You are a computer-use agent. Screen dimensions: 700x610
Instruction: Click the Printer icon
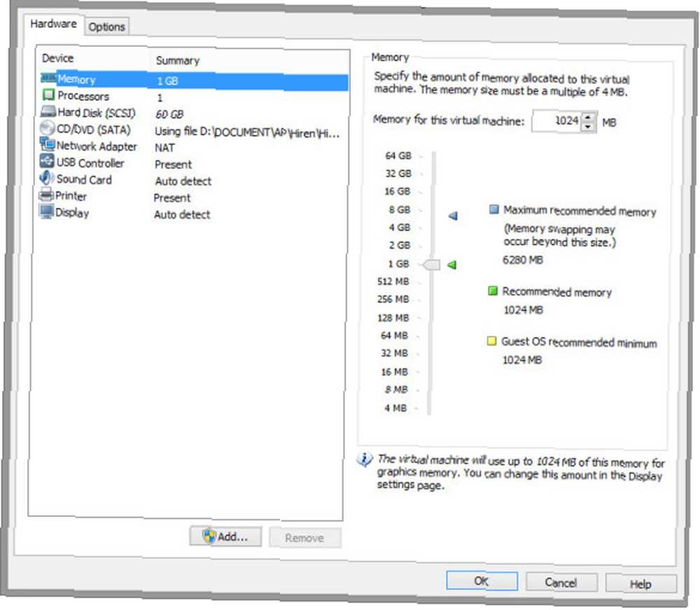pos(46,195)
